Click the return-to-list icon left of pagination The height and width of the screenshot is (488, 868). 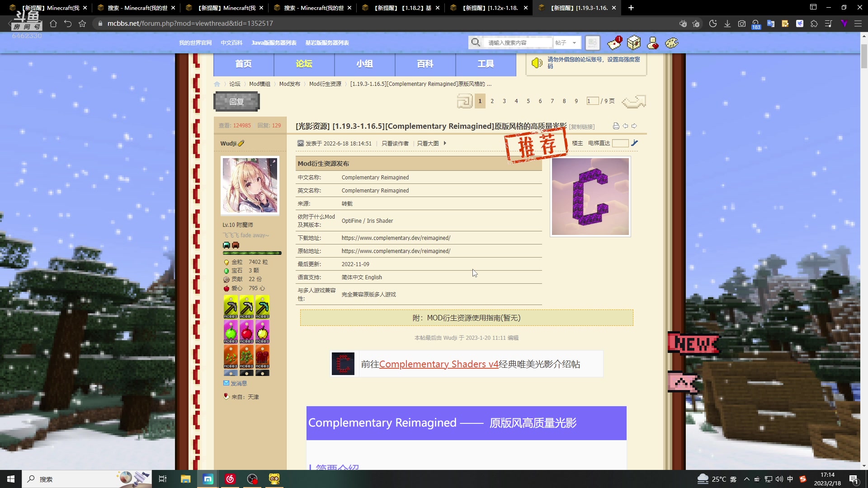464,101
